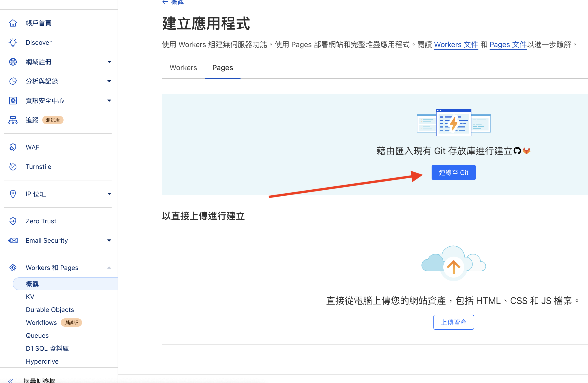
Task: Select the Pages tab
Action: coord(222,68)
